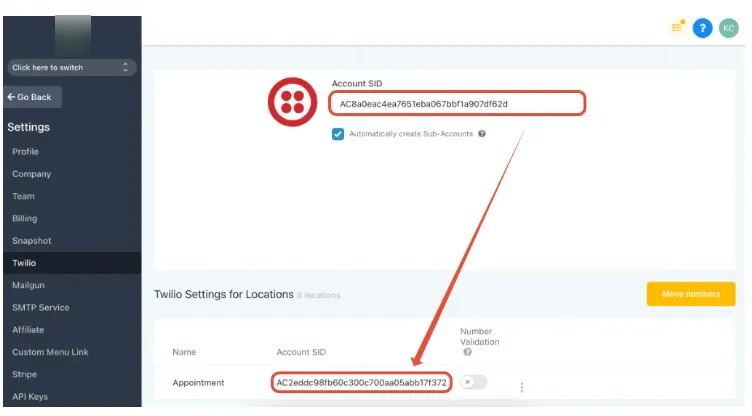The width and height of the screenshot is (752, 416).
Task: Open Company settings
Action: point(32,174)
